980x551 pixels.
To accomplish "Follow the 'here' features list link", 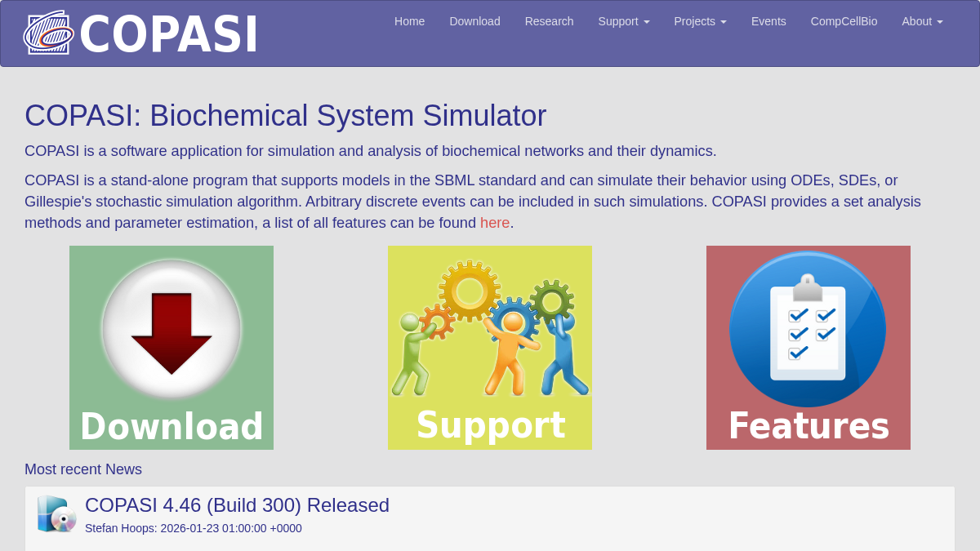I will [495, 223].
